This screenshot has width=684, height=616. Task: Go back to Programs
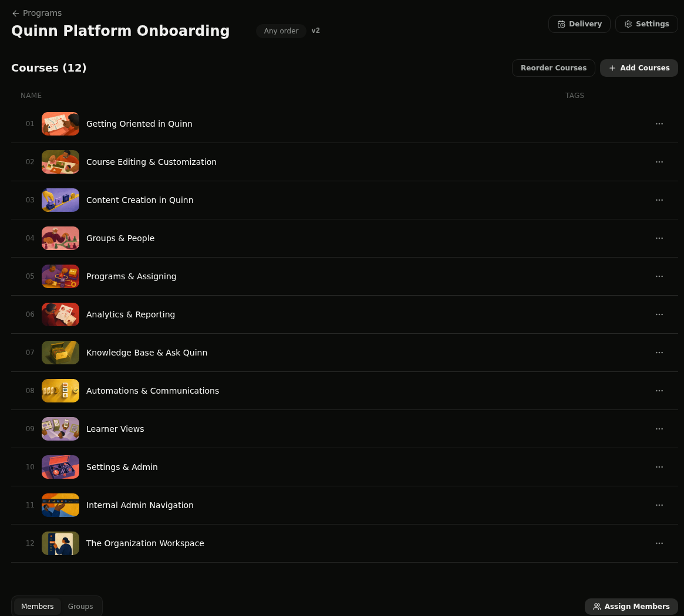[36, 13]
